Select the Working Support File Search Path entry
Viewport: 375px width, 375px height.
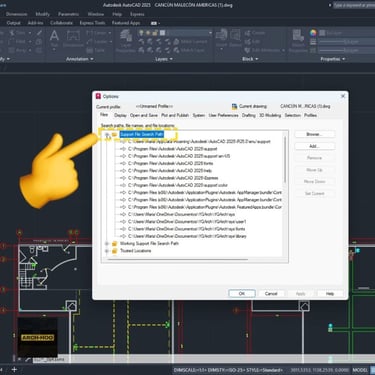tap(149, 244)
